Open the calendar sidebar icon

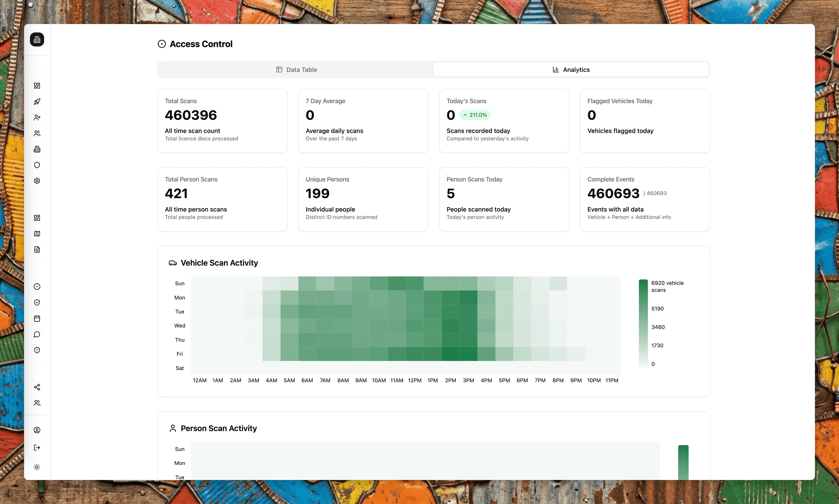pyautogui.click(x=37, y=318)
